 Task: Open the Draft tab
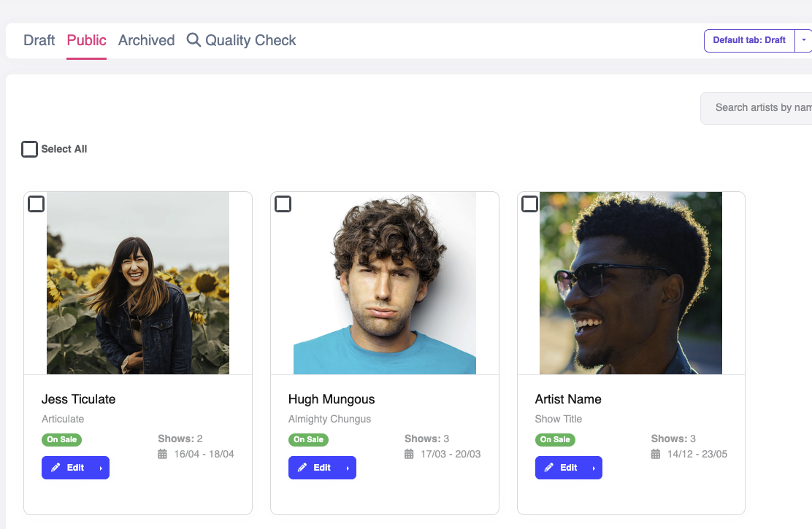pyautogui.click(x=39, y=40)
